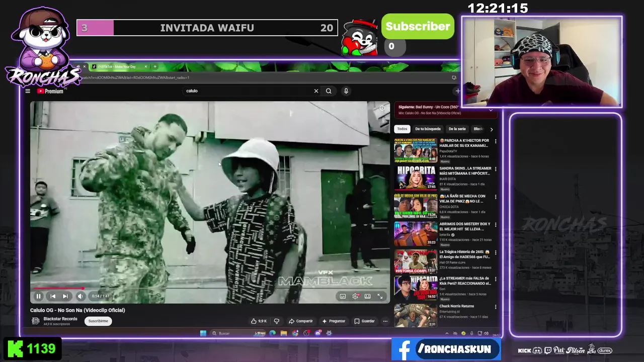Show hidden system tray icons

pyautogui.click(x=447, y=333)
